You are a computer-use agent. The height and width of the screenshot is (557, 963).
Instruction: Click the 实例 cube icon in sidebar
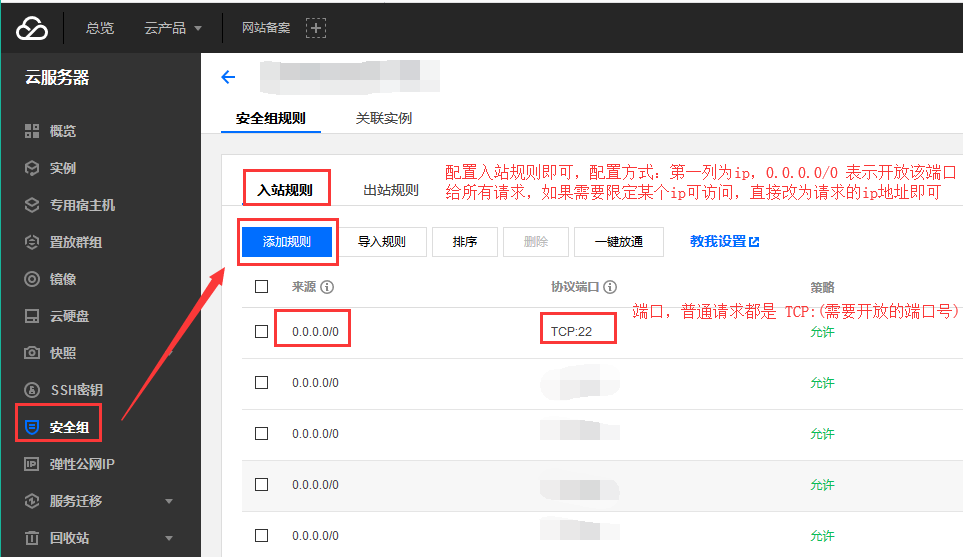[x=32, y=168]
